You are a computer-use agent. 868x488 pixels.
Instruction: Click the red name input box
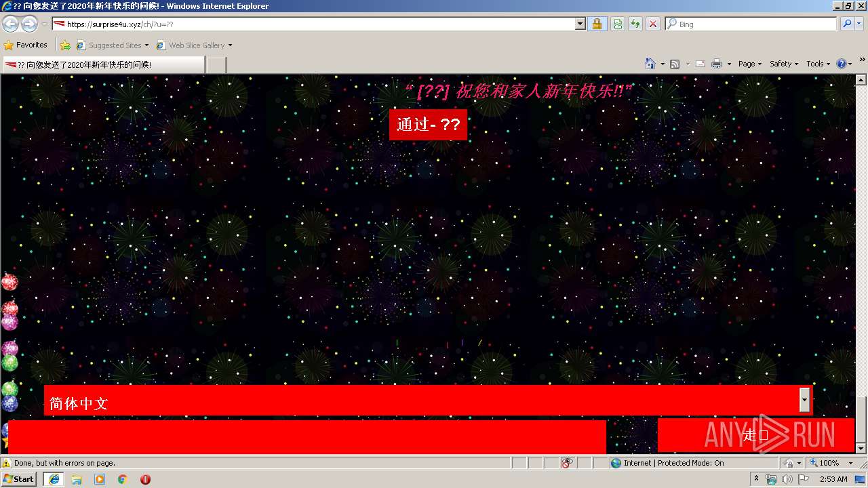coord(307,436)
